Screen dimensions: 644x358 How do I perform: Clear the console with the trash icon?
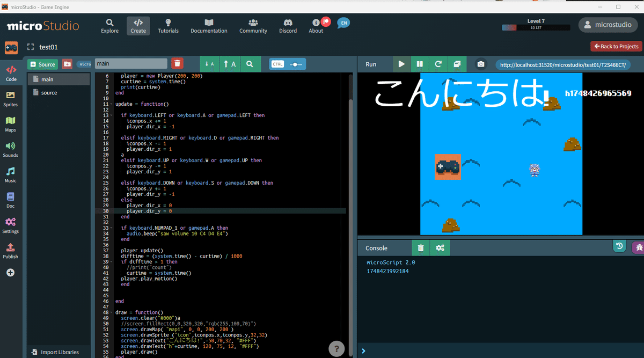(421, 247)
